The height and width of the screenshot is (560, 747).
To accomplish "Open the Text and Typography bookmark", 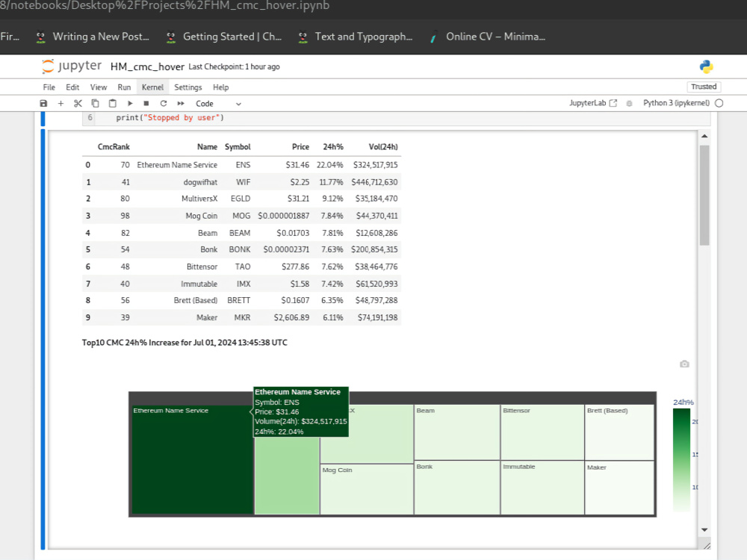I will [x=355, y=37].
